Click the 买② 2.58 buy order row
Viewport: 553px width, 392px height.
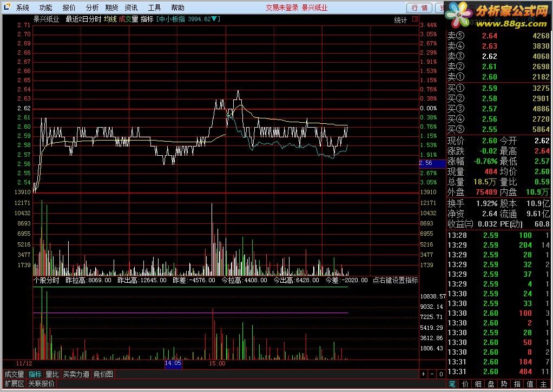(x=498, y=98)
